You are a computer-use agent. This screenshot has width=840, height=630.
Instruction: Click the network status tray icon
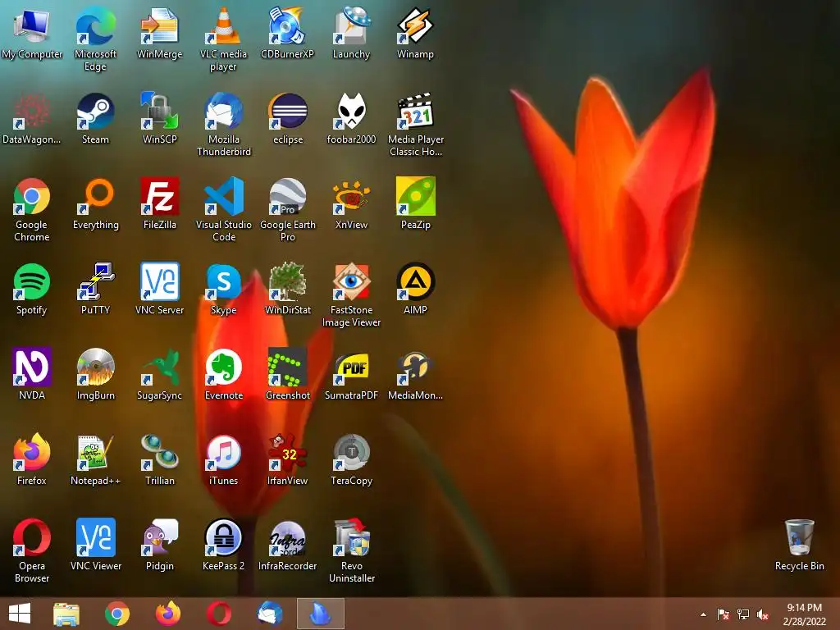coord(743,614)
